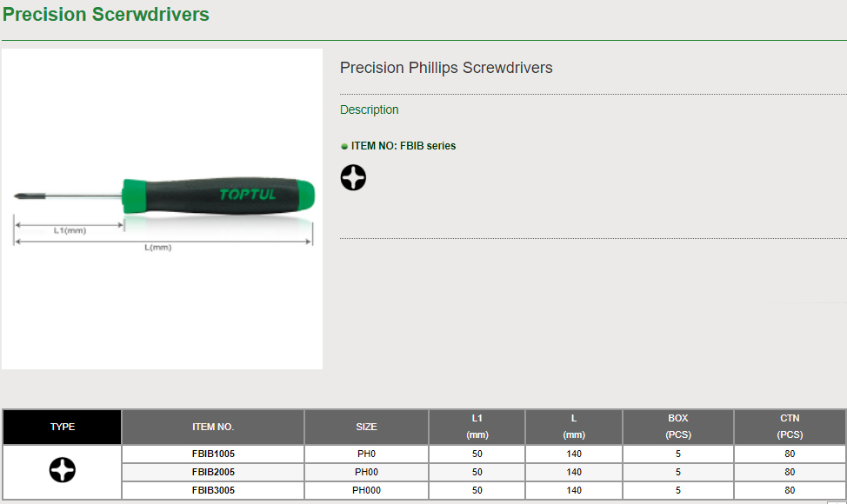The image size is (847, 504).
Task: Click the Phillips icon in TYPE column
Action: pyautogui.click(x=62, y=471)
